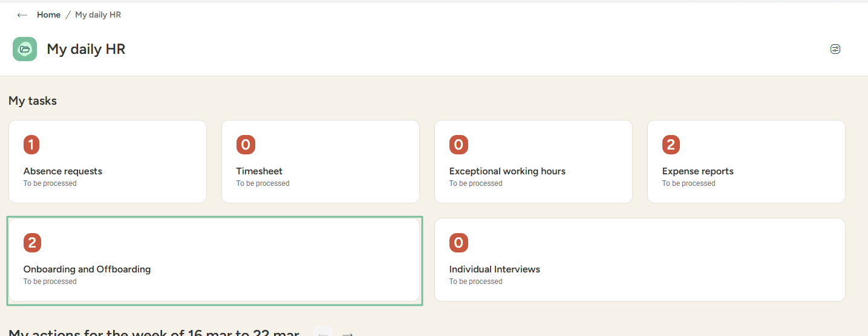
Task: Click the zero badge on Timesheet card
Action: pyautogui.click(x=245, y=145)
